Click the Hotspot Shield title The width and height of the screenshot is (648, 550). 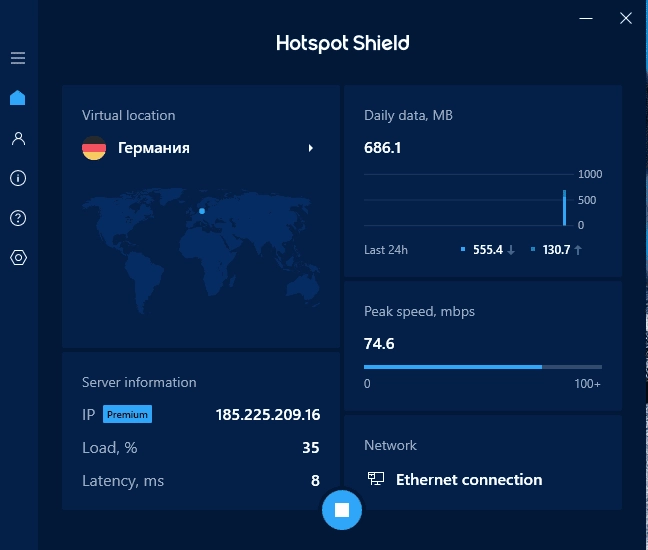point(343,43)
